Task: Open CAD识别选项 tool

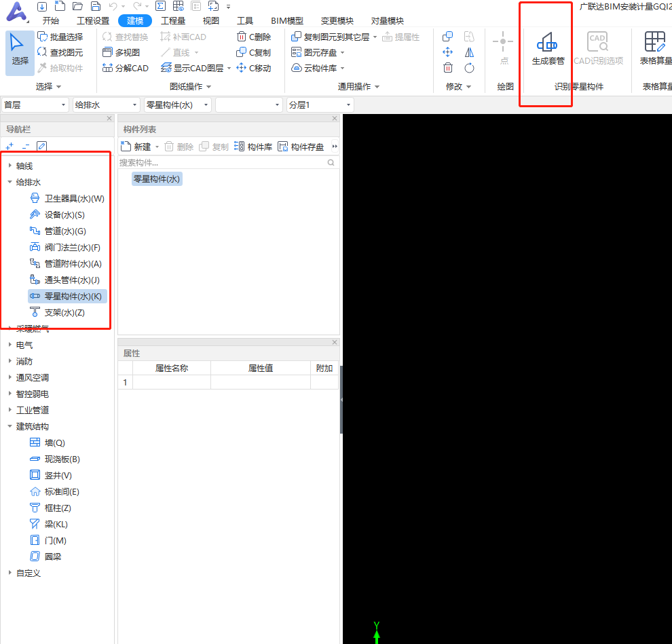Action: tap(598, 48)
